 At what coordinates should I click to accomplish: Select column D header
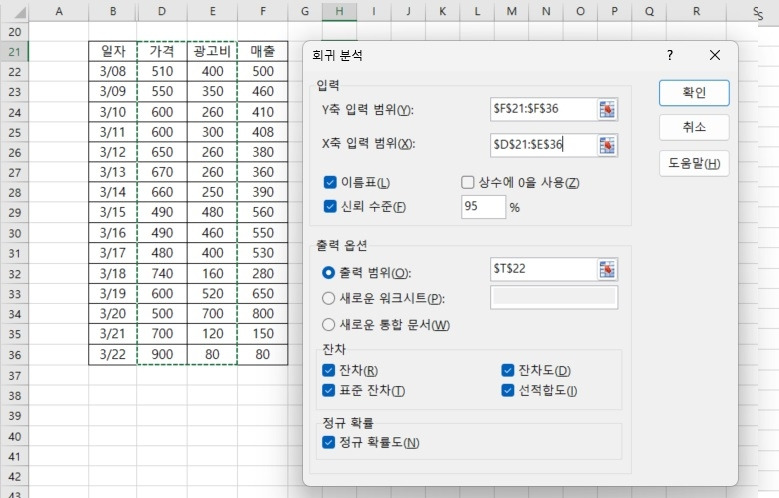pyautogui.click(x=162, y=11)
